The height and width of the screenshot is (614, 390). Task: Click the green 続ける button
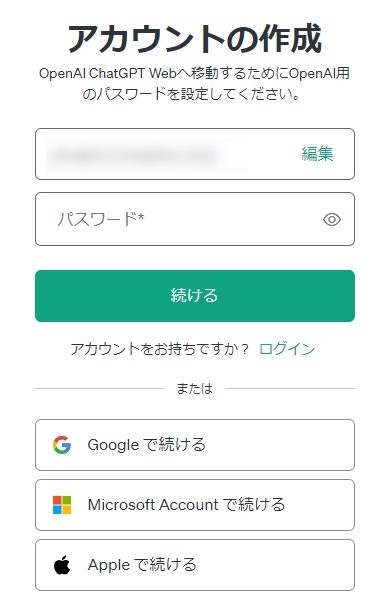pos(195,296)
